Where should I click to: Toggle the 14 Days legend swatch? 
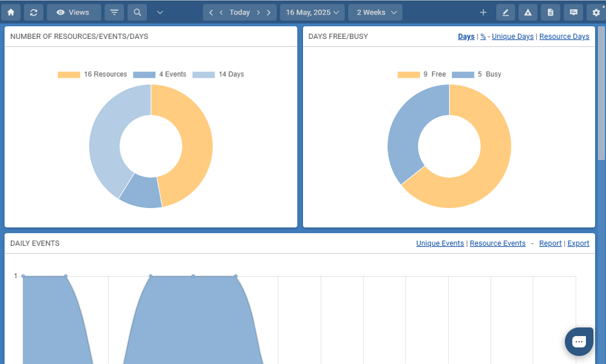(x=203, y=75)
